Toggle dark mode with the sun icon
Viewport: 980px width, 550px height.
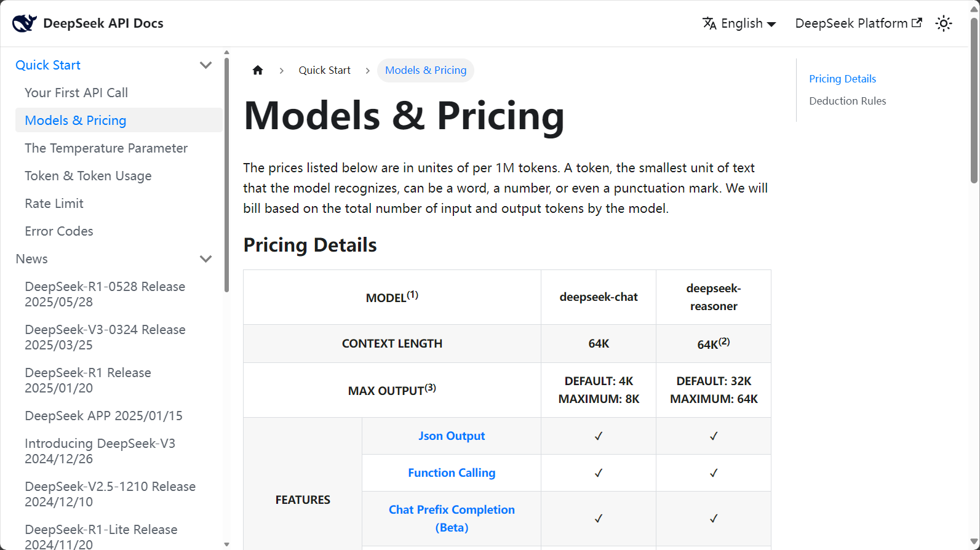click(x=944, y=23)
